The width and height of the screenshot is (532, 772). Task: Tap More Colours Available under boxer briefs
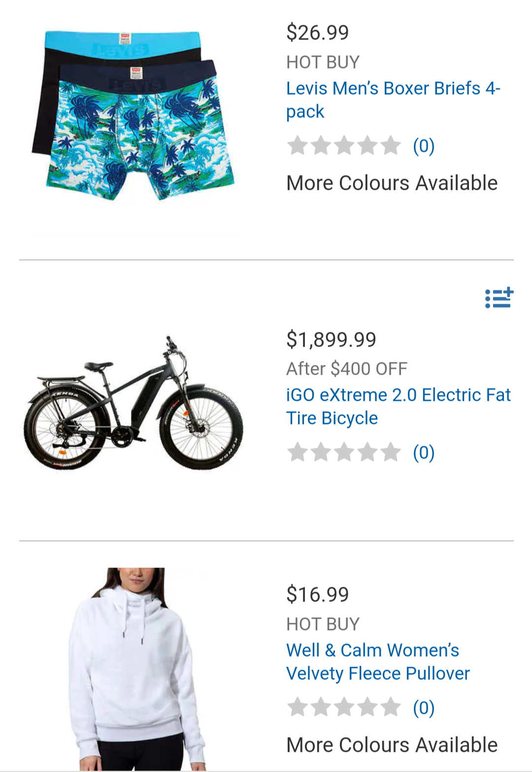coord(392,183)
